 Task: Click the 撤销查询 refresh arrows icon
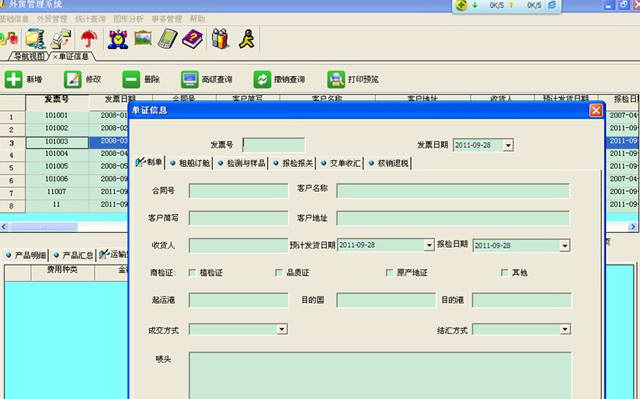[262, 79]
